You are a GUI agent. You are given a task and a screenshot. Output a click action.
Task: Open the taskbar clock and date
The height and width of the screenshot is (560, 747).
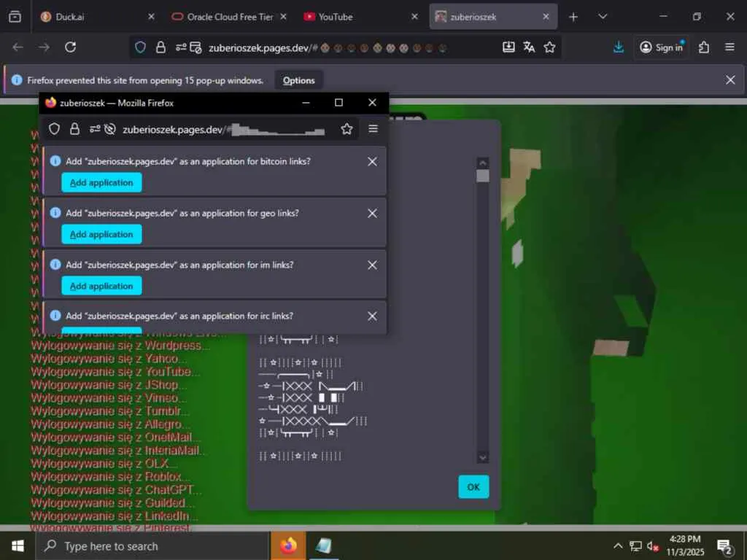pos(685,545)
